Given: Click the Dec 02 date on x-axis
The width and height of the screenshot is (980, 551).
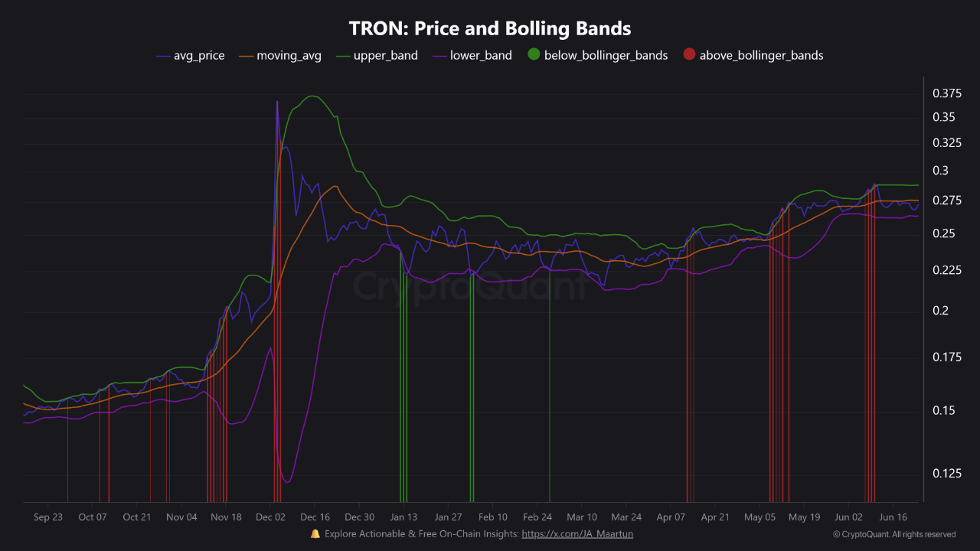Looking at the screenshot, I should coord(270,517).
